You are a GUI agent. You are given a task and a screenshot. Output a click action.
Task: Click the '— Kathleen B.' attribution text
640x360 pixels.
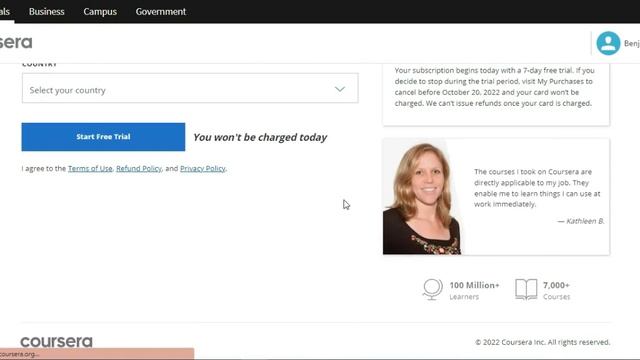click(581, 221)
